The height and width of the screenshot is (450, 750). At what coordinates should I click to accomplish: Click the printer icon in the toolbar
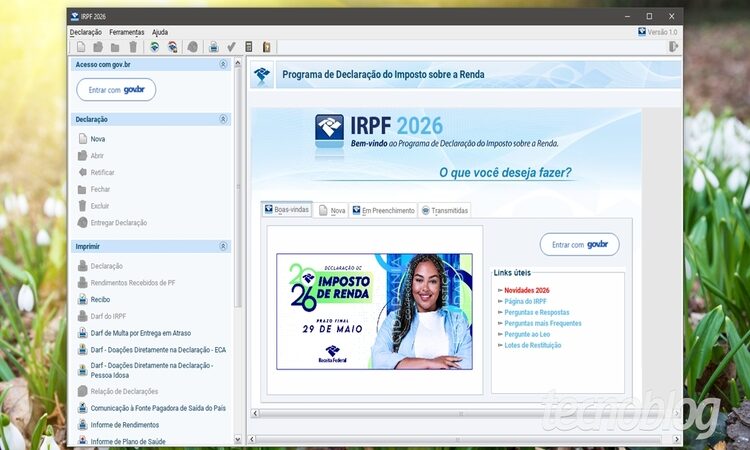[213, 46]
